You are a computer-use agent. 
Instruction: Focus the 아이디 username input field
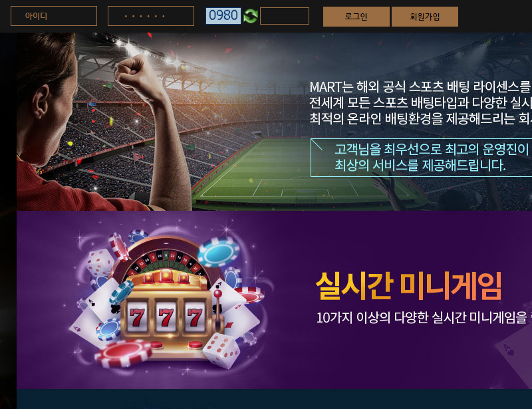(x=54, y=16)
